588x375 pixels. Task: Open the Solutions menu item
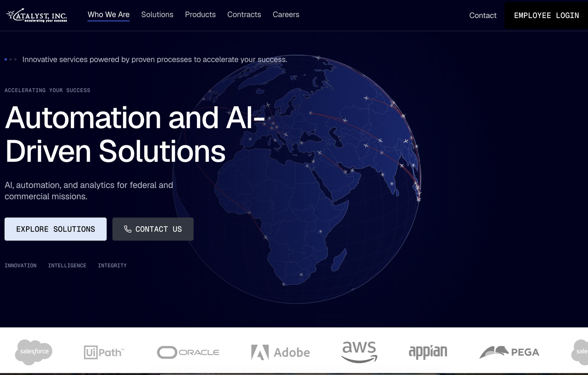pyautogui.click(x=157, y=15)
